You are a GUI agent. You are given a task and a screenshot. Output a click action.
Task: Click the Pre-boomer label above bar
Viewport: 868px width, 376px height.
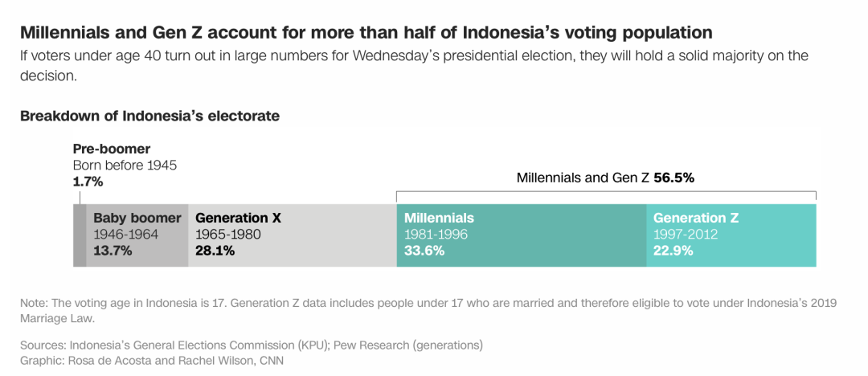pyautogui.click(x=112, y=149)
